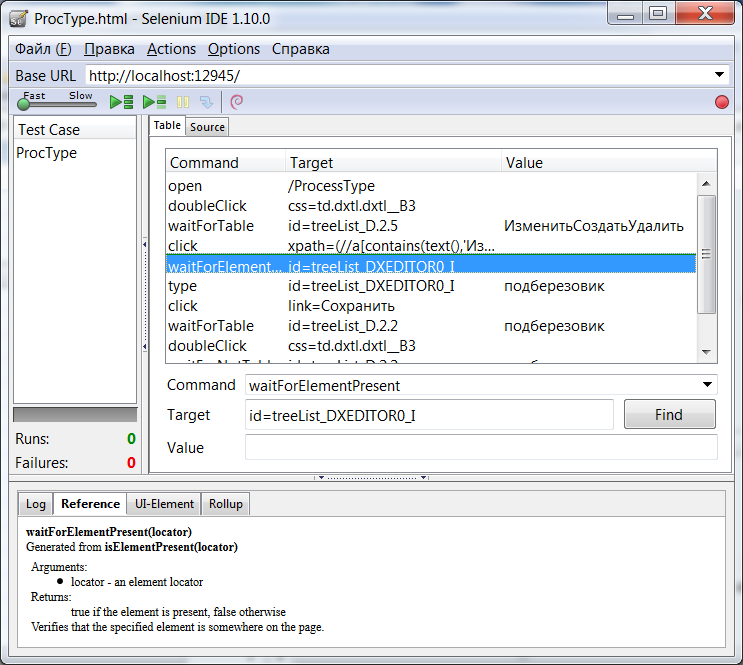Switch to the Source tab
The image size is (743, 665).
pos(207,127)
